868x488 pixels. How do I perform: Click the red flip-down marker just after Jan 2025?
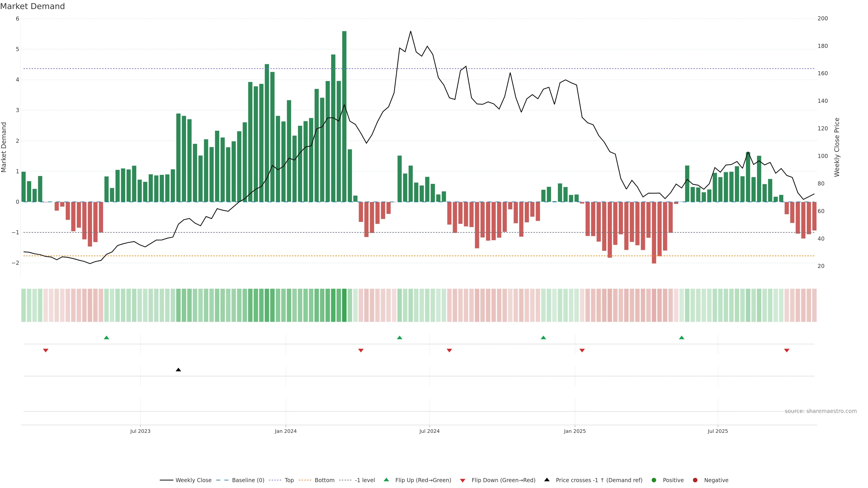pyautogui.click(x=582, y=351)
